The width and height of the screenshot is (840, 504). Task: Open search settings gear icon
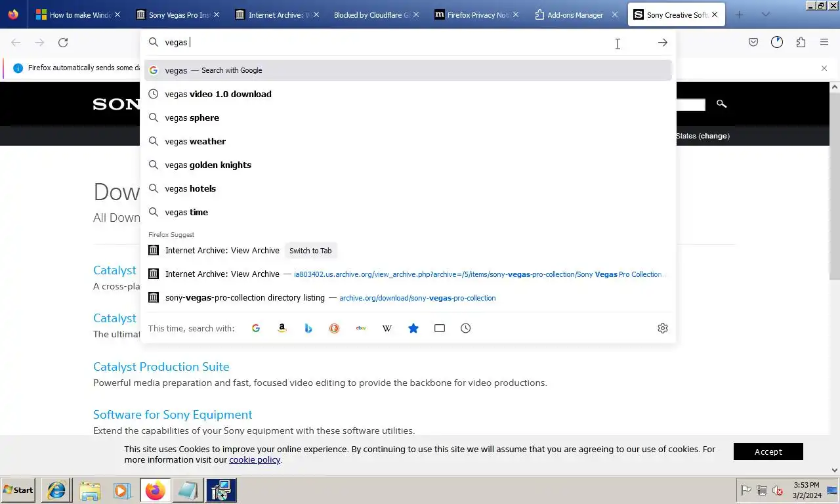click(663, 328)
